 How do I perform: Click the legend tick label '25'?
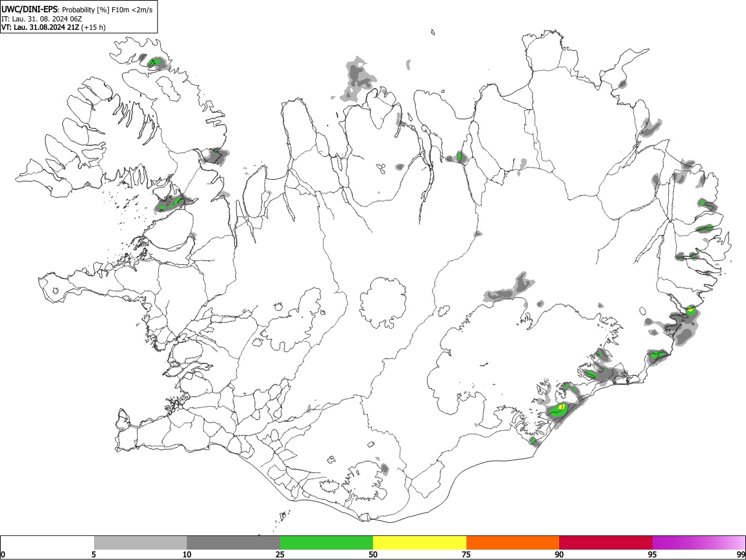(x=280, y=554)
